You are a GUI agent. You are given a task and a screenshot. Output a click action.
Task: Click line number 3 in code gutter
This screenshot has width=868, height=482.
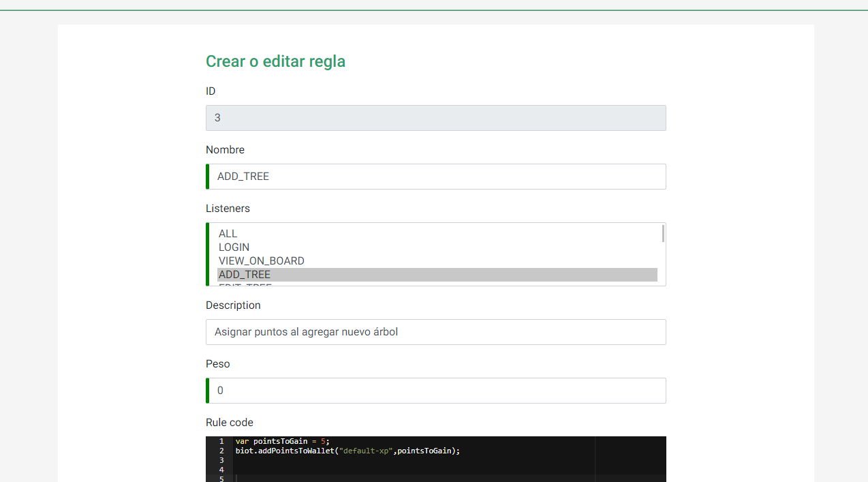click(221, 460)
